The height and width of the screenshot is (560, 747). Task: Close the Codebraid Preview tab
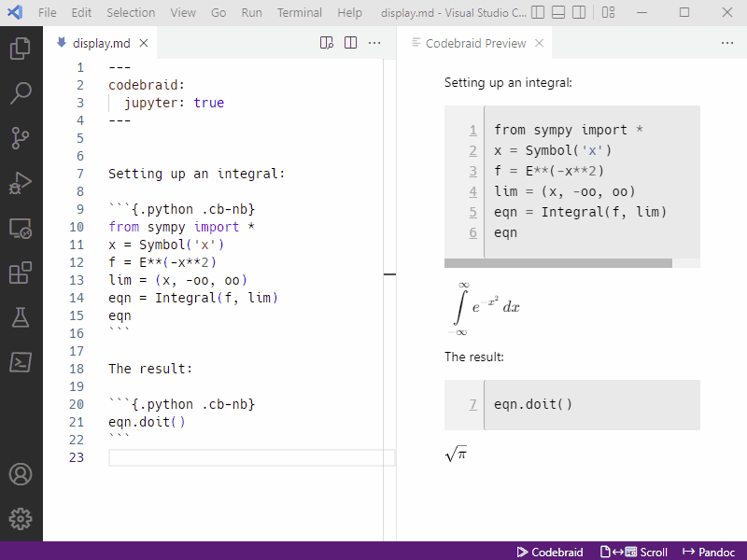click(x=540, y=43)
